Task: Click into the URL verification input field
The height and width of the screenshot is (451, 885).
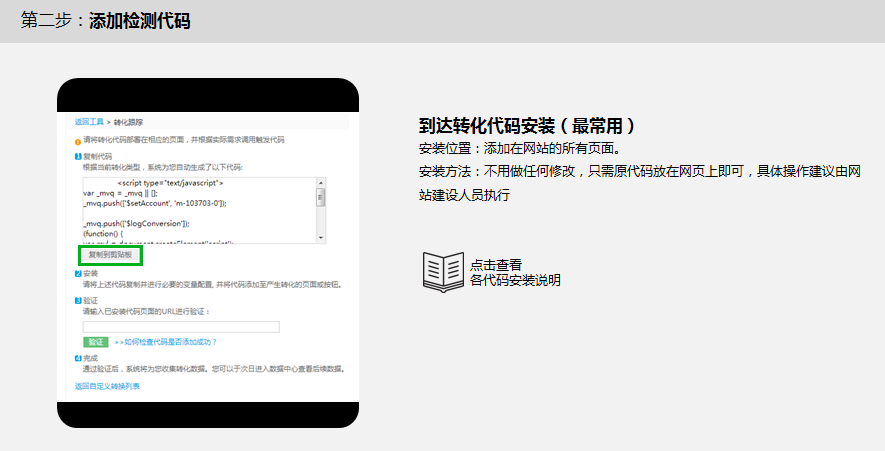Action: coord(181,327)
